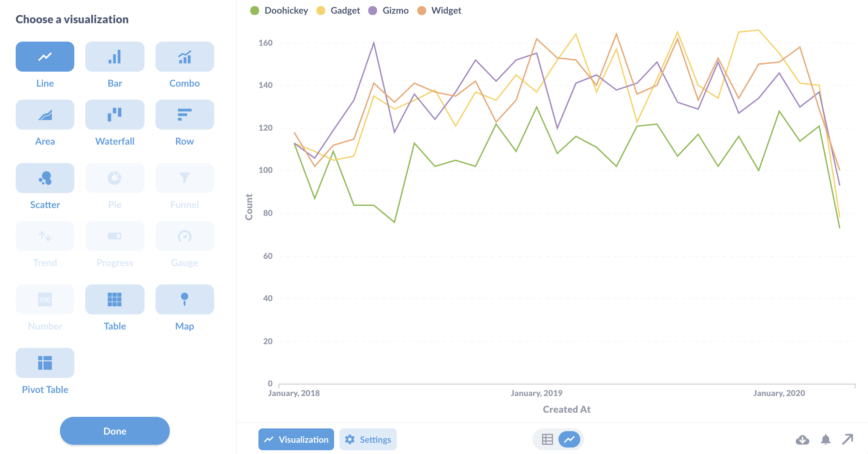868x454 pixels.
Task: Click the Doohickey green legend dot
Action: tap(255, 11)
